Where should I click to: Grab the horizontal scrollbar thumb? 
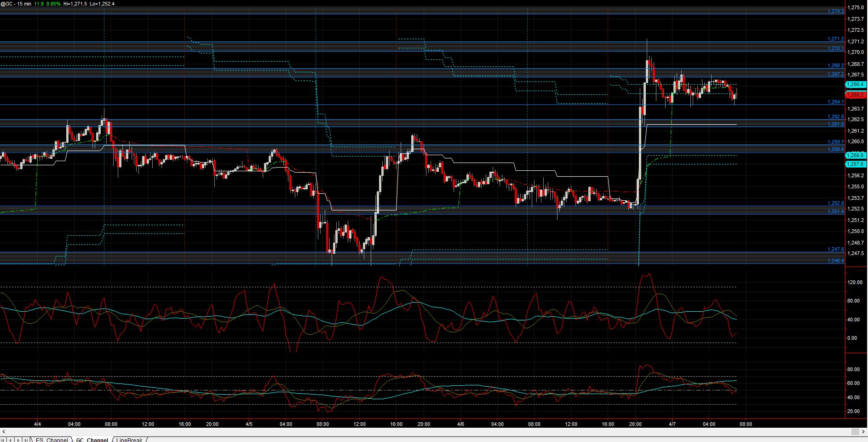click(855, 431)
